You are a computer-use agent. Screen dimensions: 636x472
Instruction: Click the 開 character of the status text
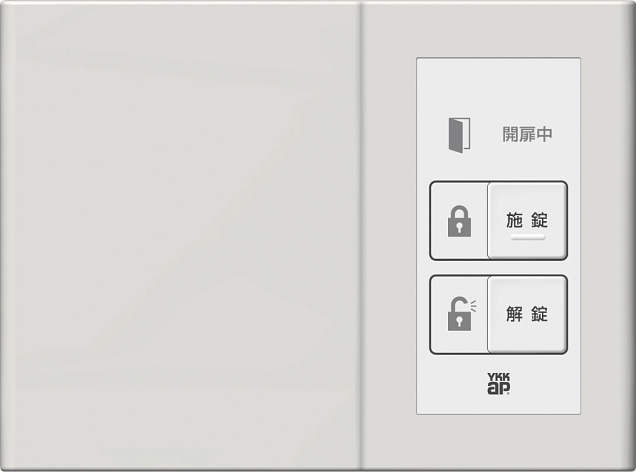point(511,135)
